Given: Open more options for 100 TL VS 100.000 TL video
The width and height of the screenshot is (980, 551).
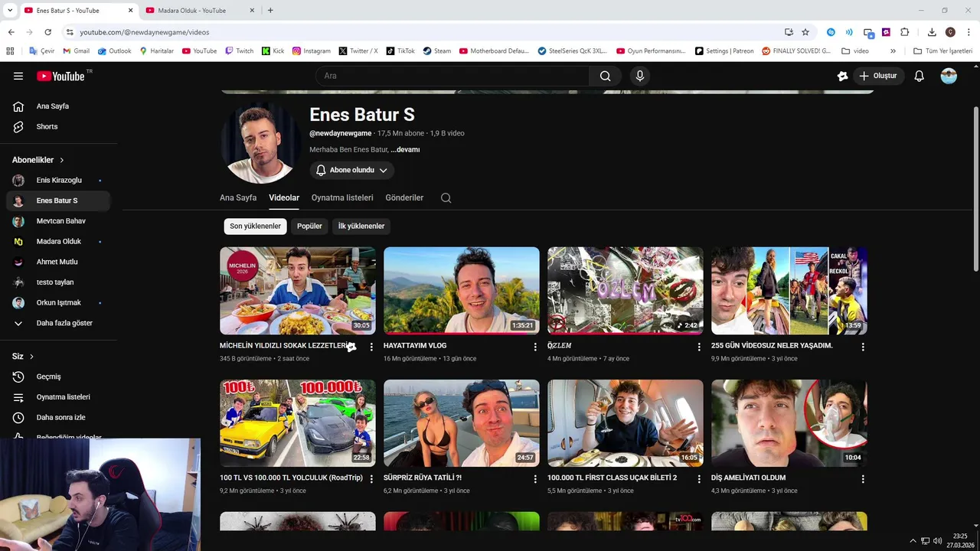Looking at the screenshot, I should [371, 479].
